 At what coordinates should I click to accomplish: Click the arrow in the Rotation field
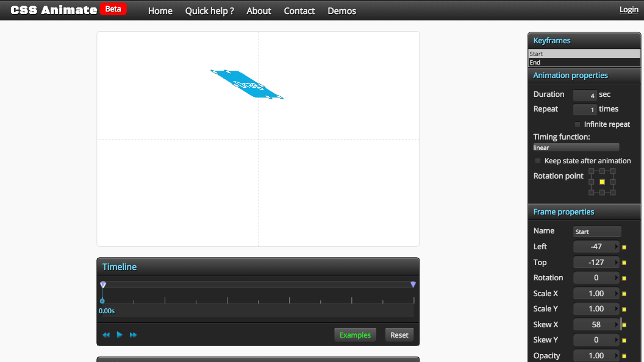(616, 278)
